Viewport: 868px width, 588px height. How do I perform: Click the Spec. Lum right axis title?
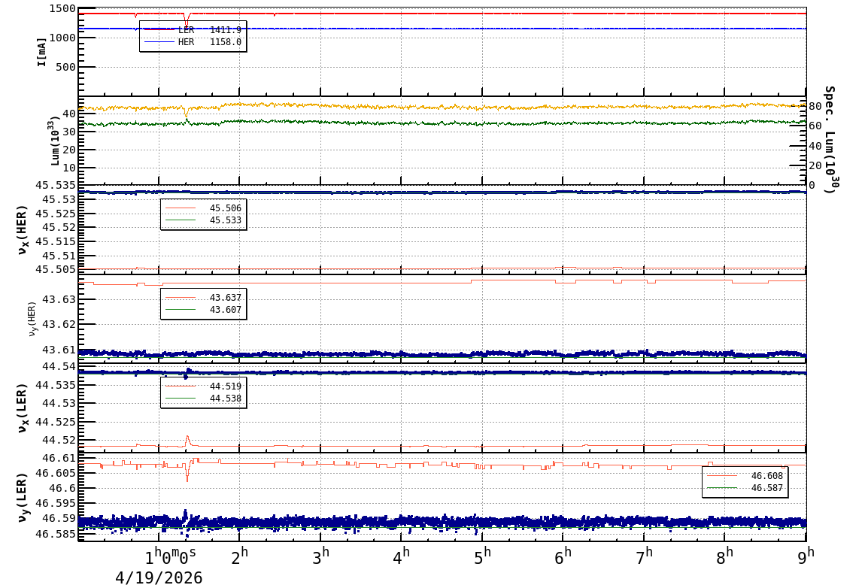tap(829, 139)
